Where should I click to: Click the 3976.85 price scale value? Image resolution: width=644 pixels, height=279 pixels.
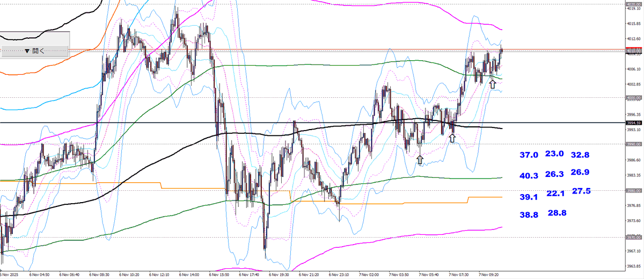point(633,206)
